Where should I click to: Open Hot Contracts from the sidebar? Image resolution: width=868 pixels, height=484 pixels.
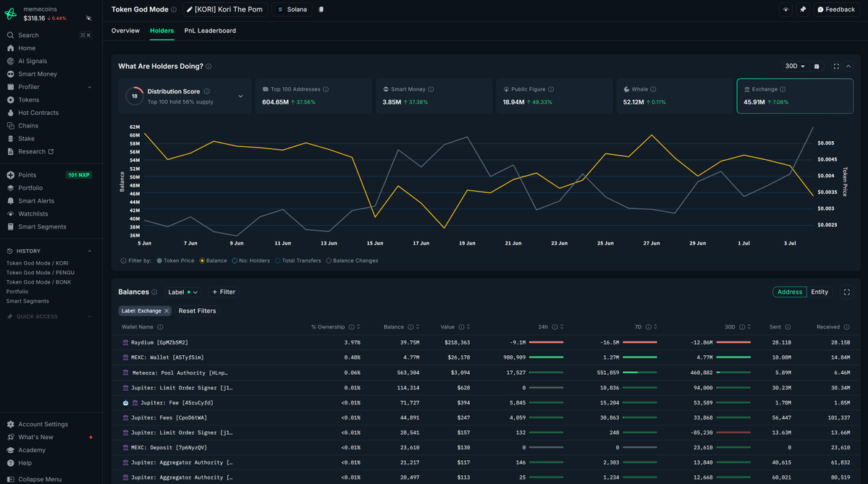coord(38,113)
